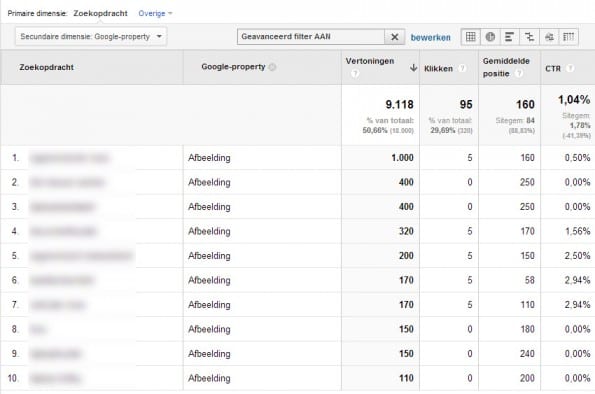The height and width of the screenshot is (394, 595).
Task: Click position value 58 in row 6
Action: tap(529, 281)
